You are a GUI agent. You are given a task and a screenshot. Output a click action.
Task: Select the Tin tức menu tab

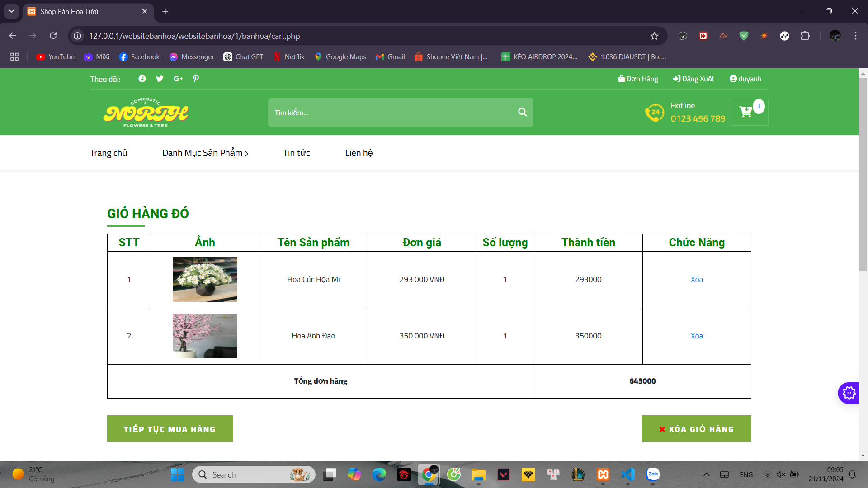[296, 153]
